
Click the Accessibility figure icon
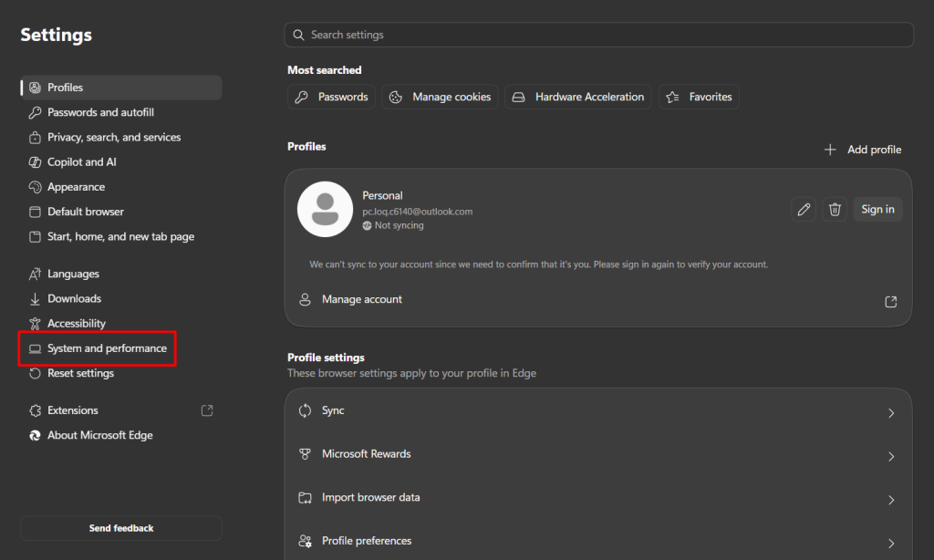(36, 324)
